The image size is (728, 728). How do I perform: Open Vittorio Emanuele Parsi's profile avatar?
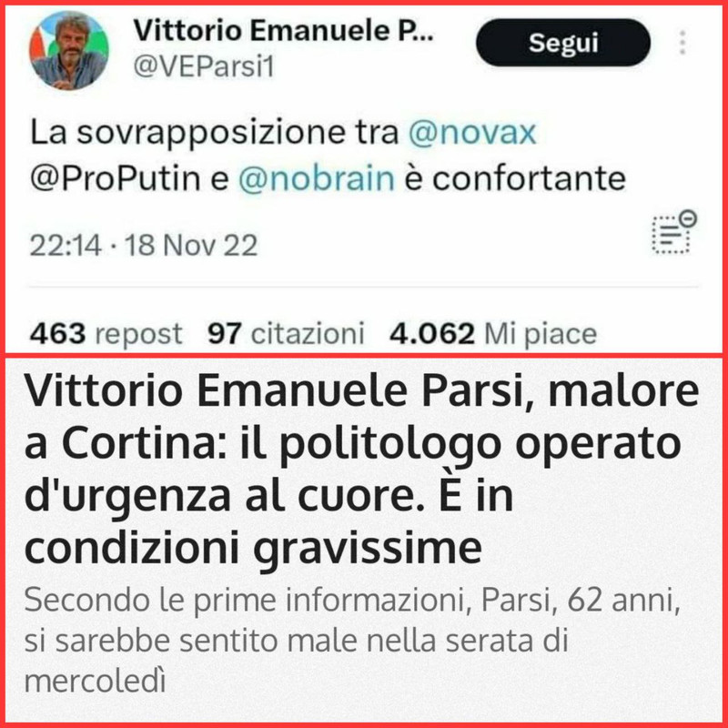pyautogui.click(x=69, y=50)
